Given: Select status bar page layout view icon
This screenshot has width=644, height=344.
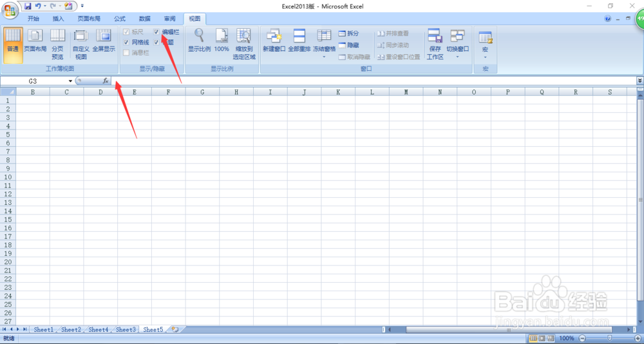Looking at the screenshot, I should 542,338.
